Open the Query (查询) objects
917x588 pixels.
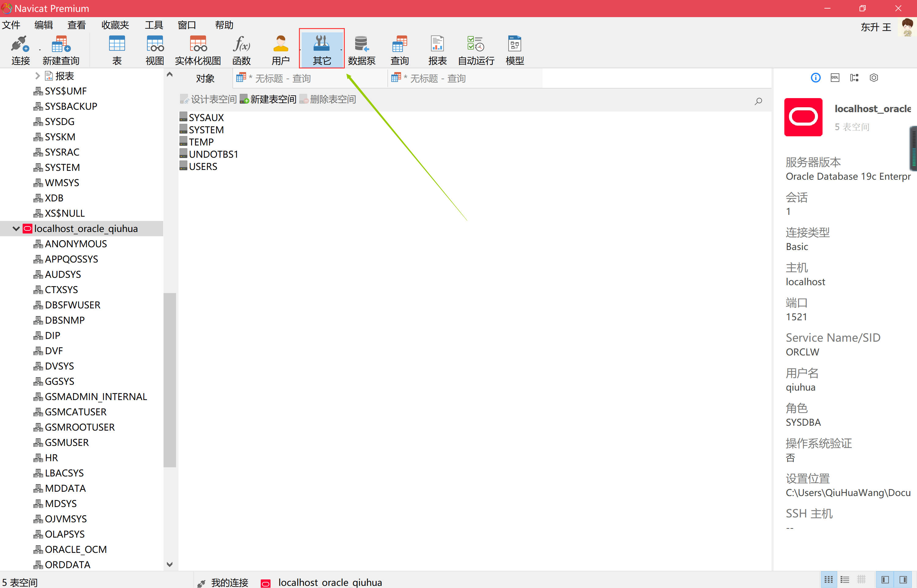(400, 50)
